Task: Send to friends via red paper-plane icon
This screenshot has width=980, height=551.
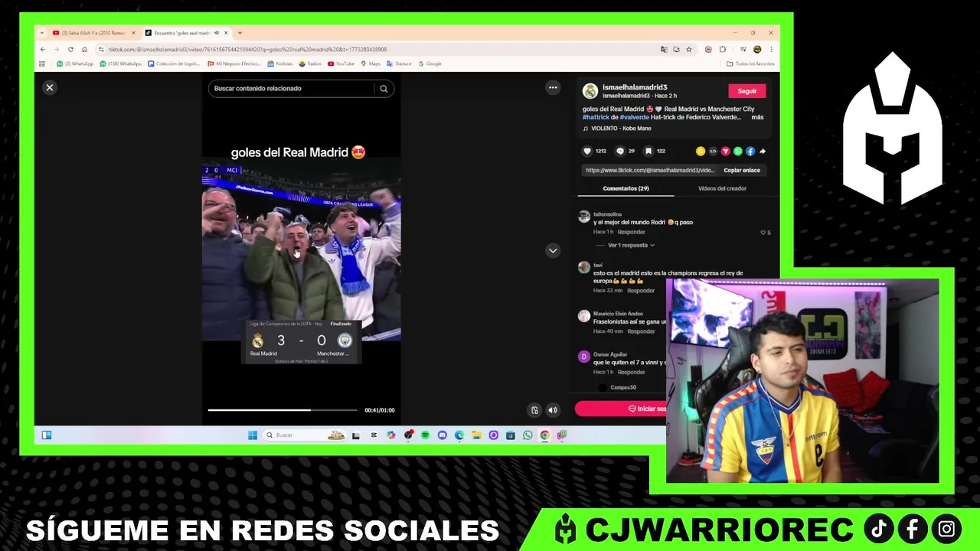Action: 725,152
